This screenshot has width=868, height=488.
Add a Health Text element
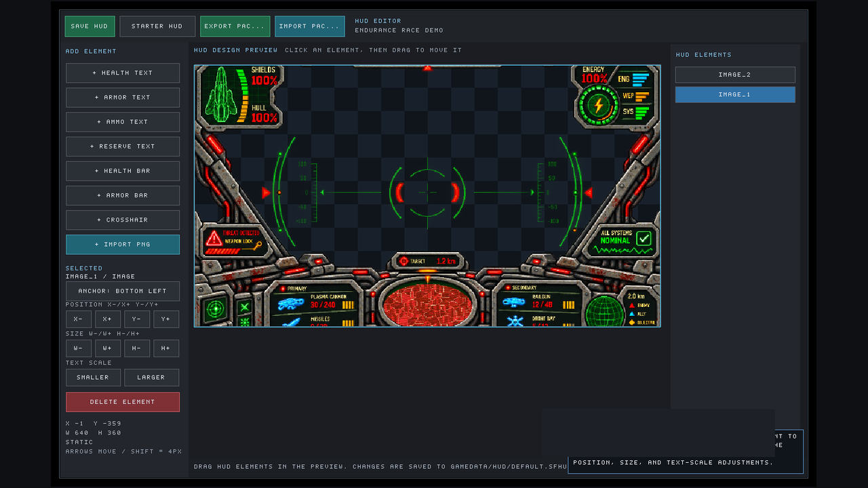click(x=123, y=73)
